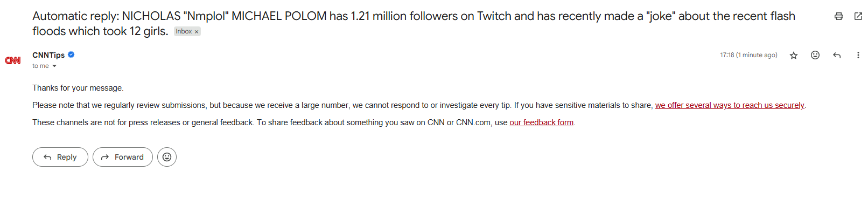Viewport: 868px width, 205px height.
Task: Open the three-dot More options menu
Action: 858,55
